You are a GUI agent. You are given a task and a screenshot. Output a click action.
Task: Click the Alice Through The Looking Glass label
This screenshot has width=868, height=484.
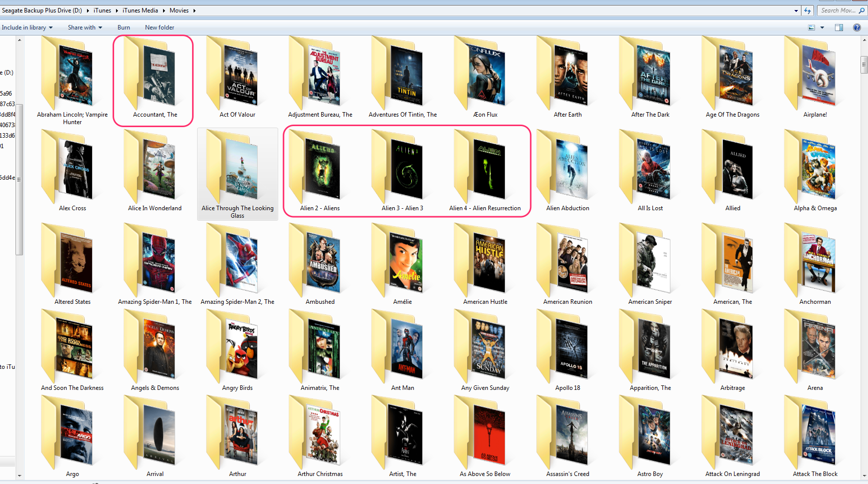pyautogui.click(x=238, y=212)
